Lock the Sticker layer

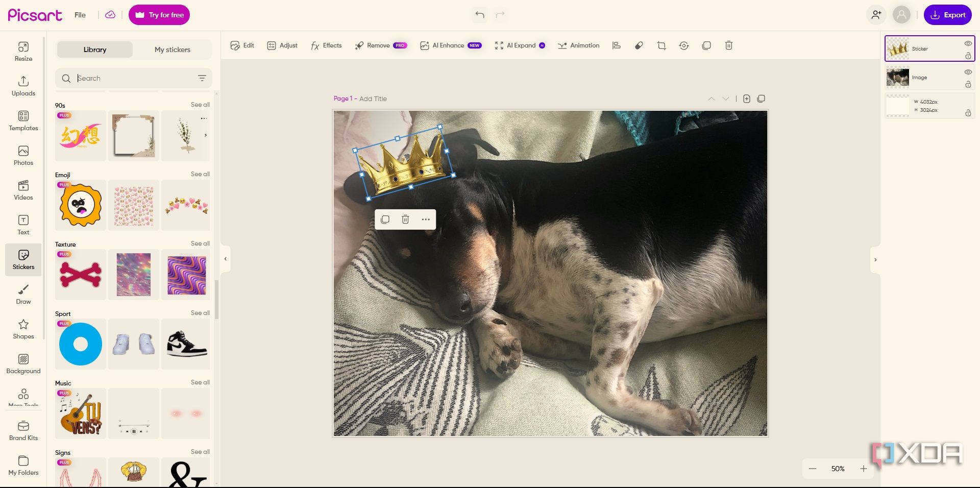[968, 56]
